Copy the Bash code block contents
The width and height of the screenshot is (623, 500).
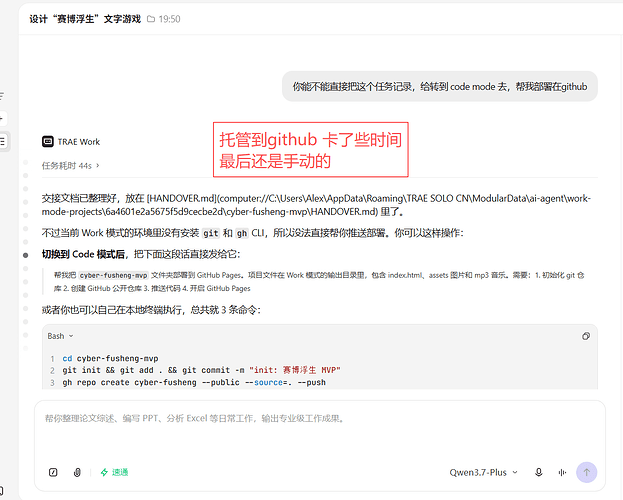click(586, 336)
